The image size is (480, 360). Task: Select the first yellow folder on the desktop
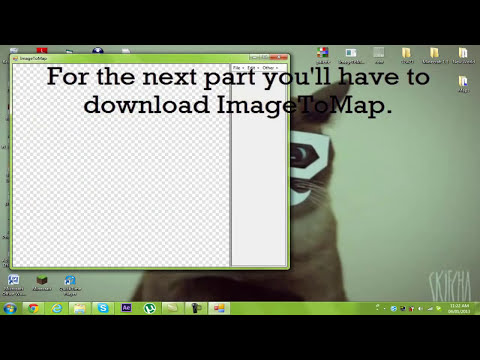point(407,55)
